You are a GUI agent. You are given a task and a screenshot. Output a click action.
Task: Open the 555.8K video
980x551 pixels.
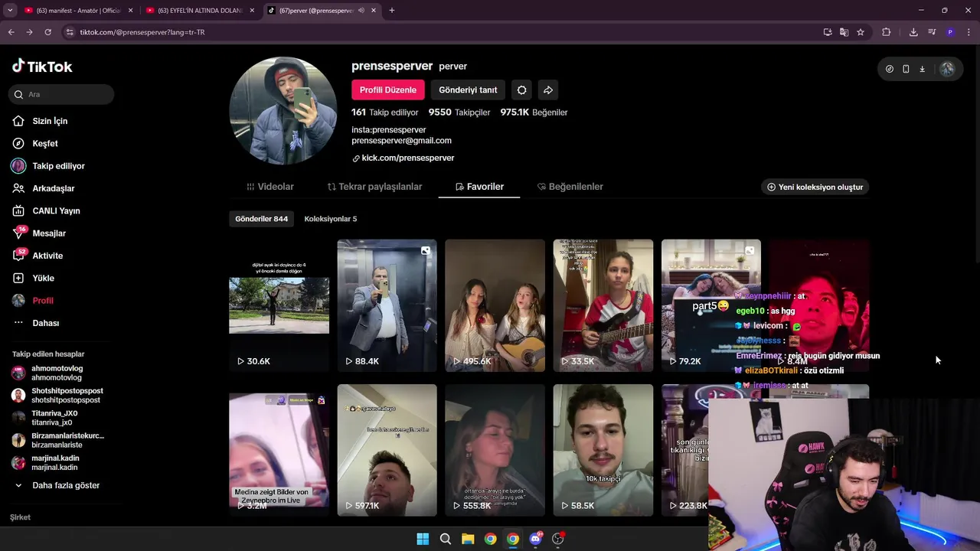[495, 450]
